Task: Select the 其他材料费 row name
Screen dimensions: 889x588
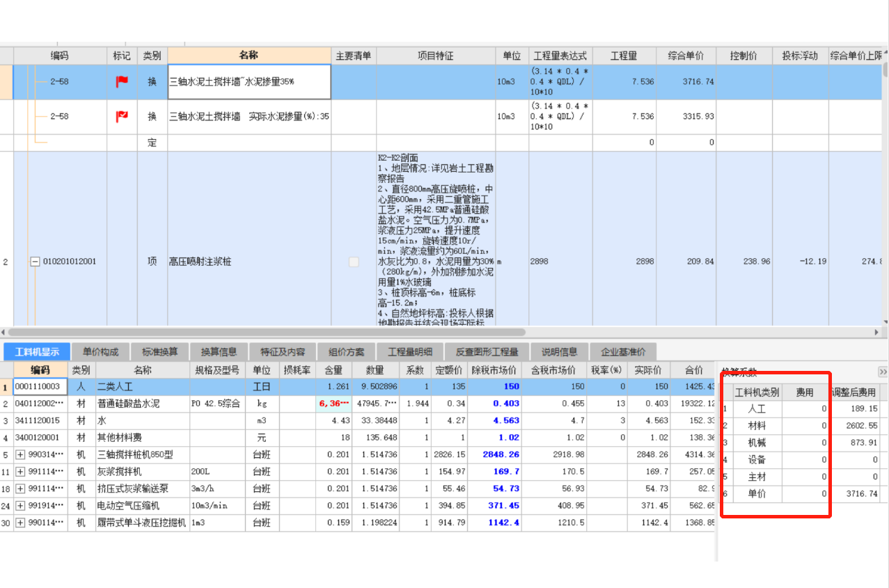Action: [x=142, y=438]
